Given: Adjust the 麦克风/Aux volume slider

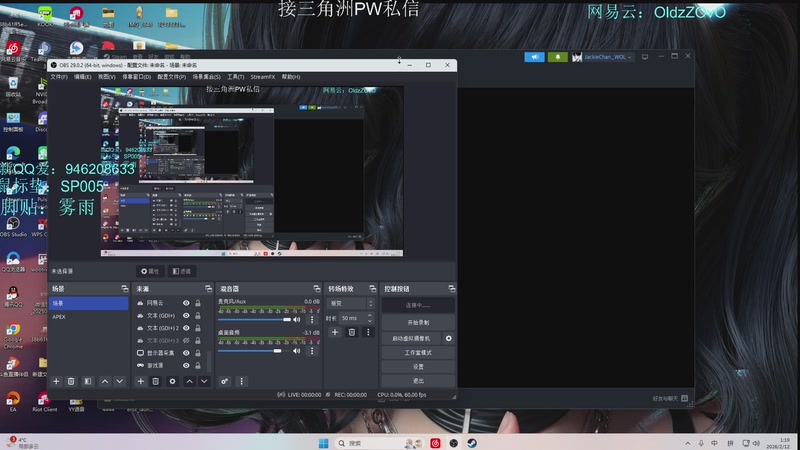Looking at the screenshot, I should (x=254, y=319).
